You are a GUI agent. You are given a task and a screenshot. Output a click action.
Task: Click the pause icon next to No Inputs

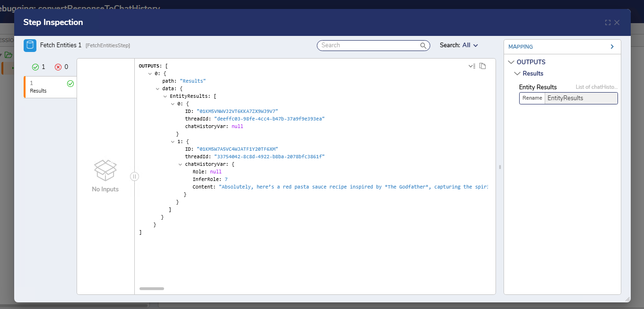pos(135,176)
